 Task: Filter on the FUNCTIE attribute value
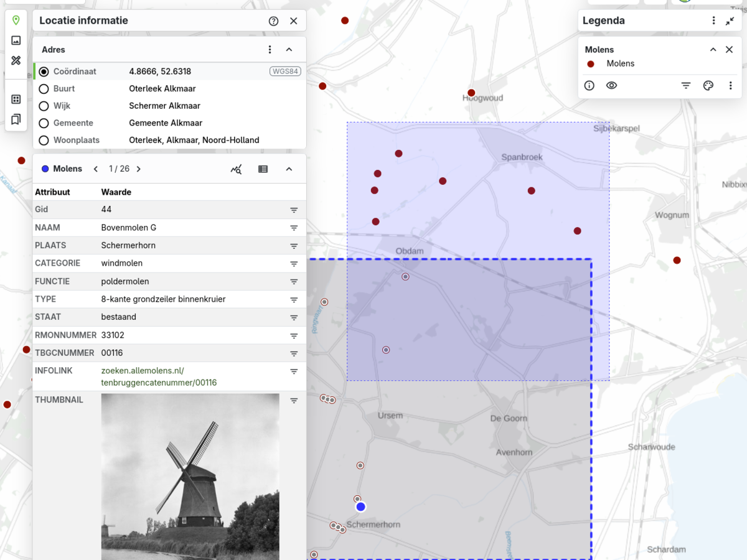point(294,281)
